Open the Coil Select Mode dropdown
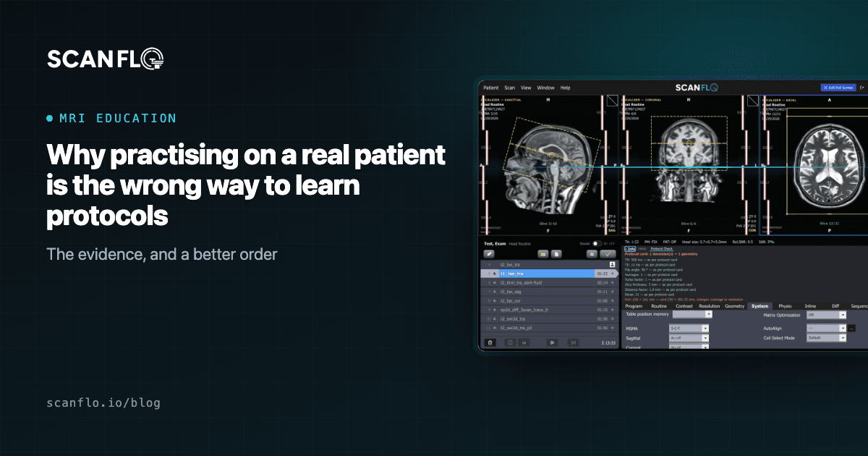 point(826,338)
